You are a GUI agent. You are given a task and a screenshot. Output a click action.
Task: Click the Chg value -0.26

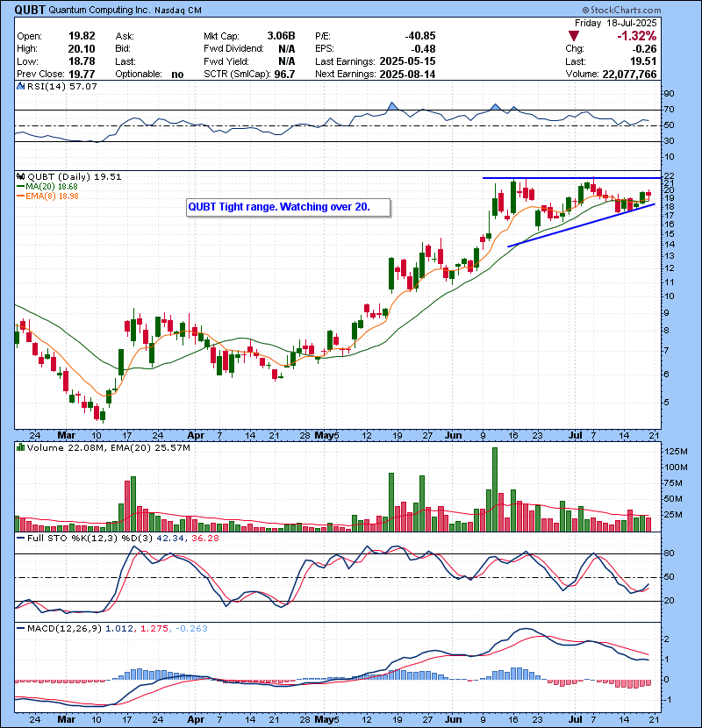(x=644, y=49)
